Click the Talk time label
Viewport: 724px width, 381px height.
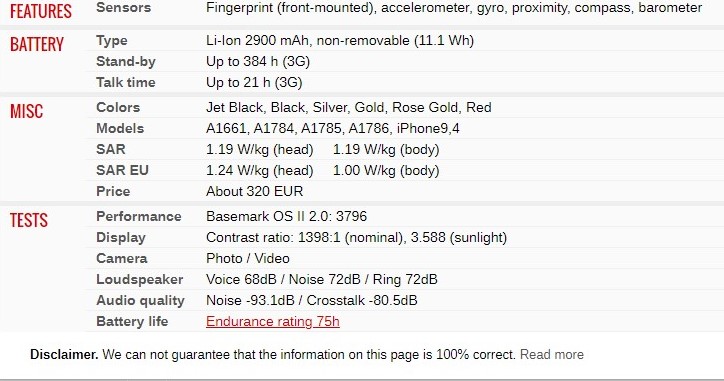[126, 82]
